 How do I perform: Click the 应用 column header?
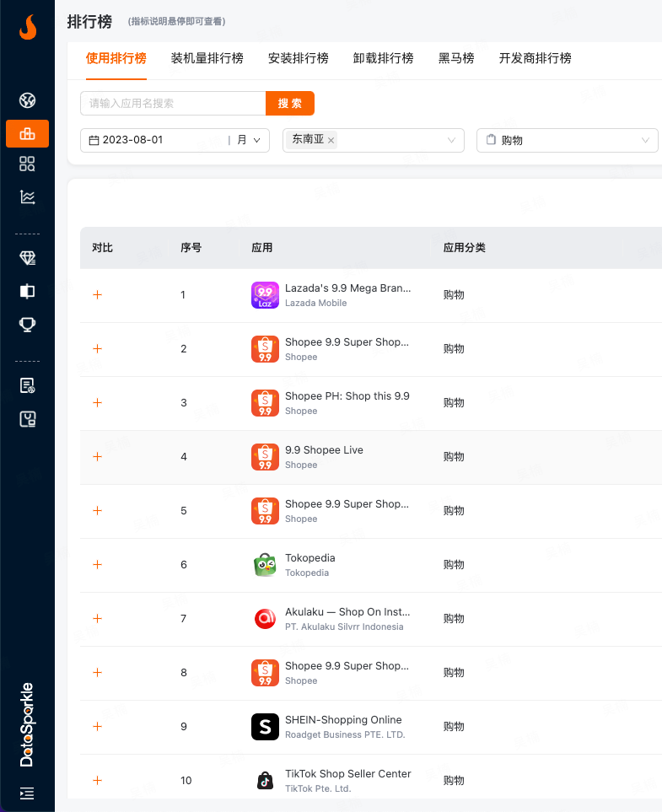pyautogui.click(x=262, y=248)
